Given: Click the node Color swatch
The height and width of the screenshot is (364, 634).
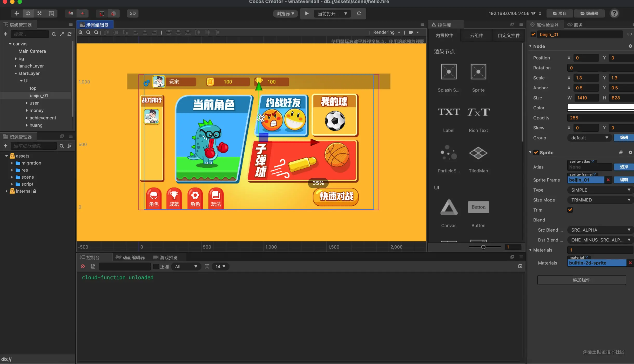Looking at the screenshot, I should pyautogui.click(x=601, y=108).
